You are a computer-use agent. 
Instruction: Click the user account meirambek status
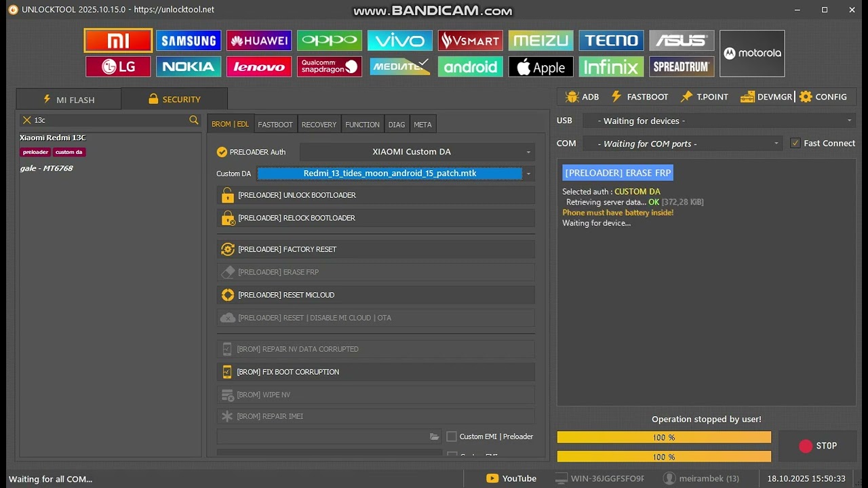(x=701, y=479)
